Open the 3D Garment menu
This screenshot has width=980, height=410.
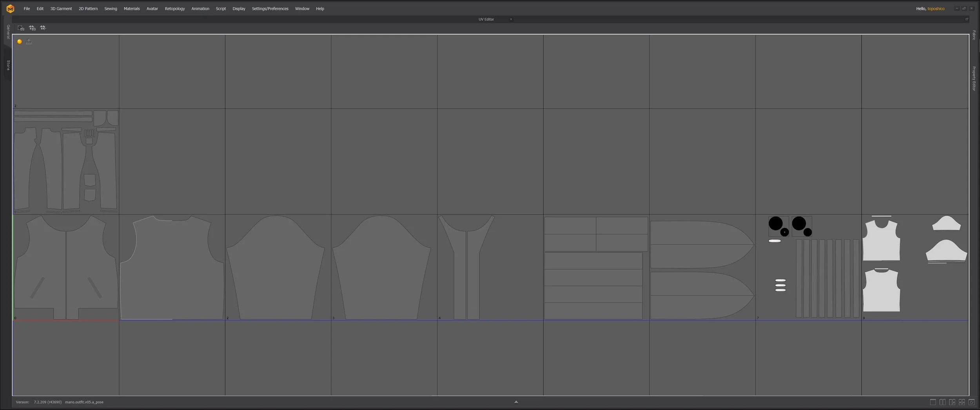tap(61, 9)
